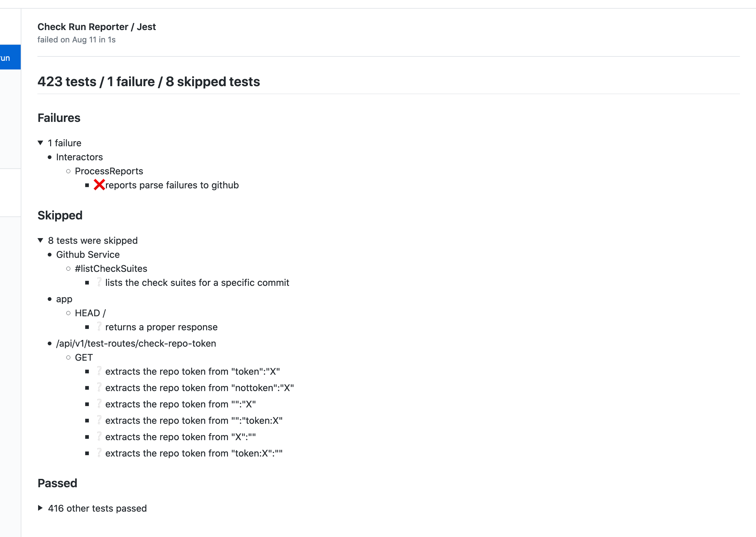This screenshot has width=756, height=537.
Task: Select the Interactors suite entry
Action: 79,157
